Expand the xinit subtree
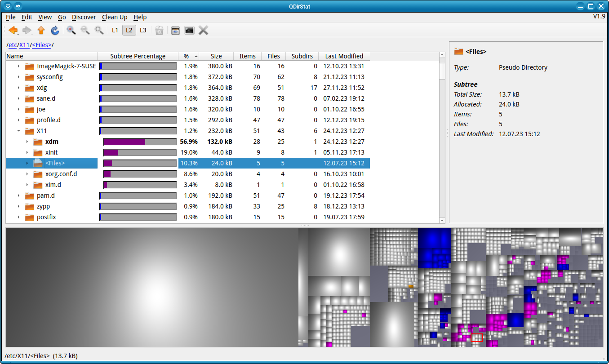 point(27,152)
